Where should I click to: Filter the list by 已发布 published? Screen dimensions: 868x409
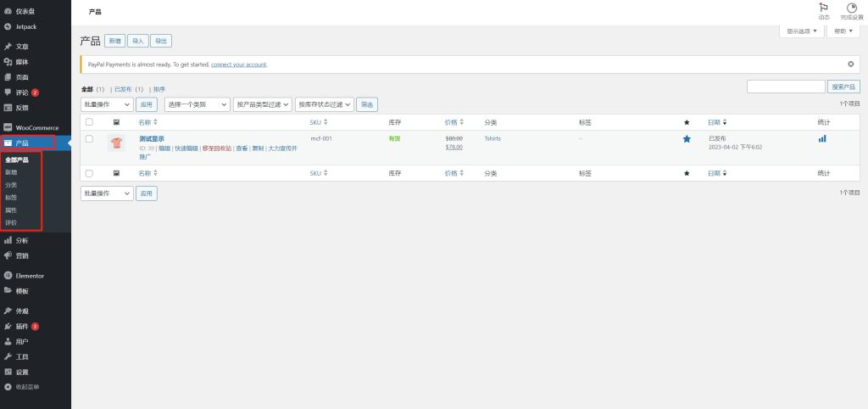[123, 89]
